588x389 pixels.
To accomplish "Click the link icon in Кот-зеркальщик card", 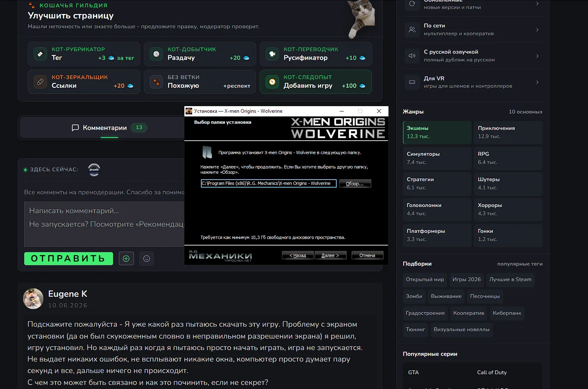I will 40,82.
